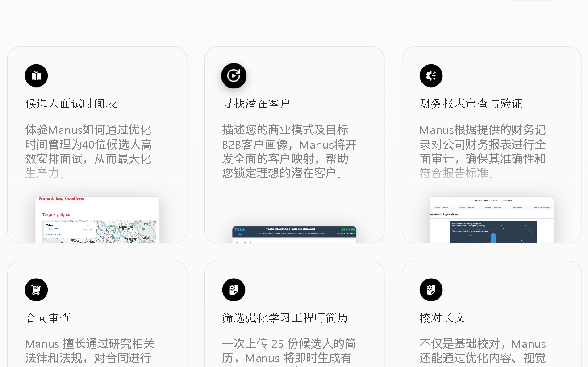Click the book icon above 候选人面试时间表
The height and width of the screenshot is (367, 588).
pyautogui.click(x=36, y=76)
